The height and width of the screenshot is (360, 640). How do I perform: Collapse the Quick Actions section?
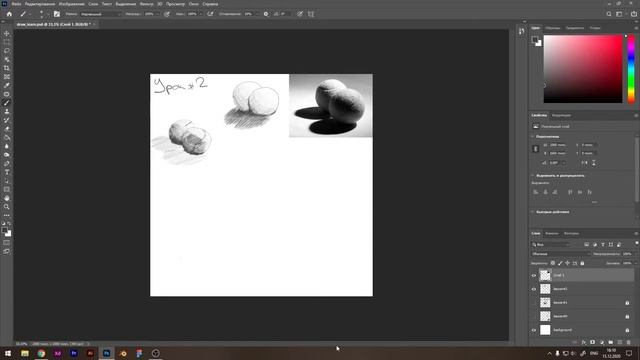[x=532, y=212]
